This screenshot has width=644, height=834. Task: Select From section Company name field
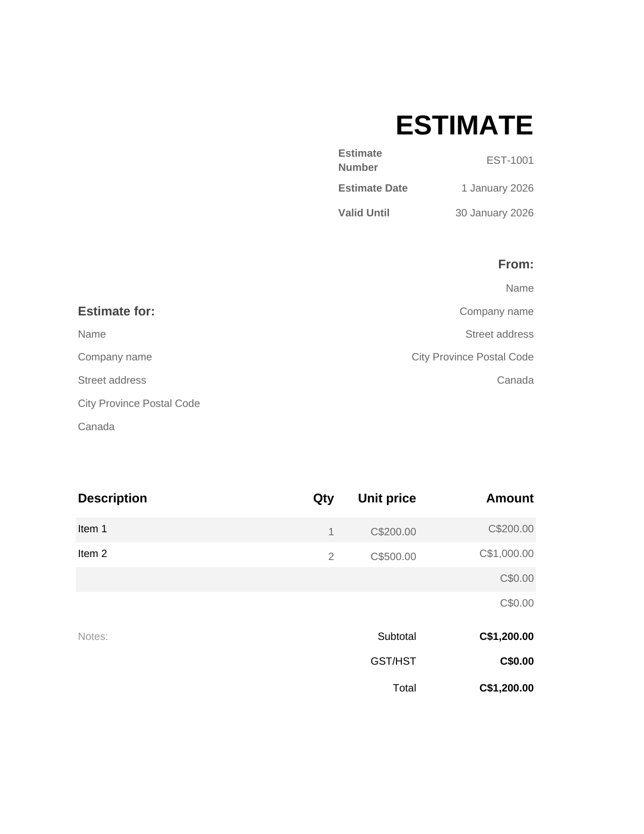[x=496, y=311]
